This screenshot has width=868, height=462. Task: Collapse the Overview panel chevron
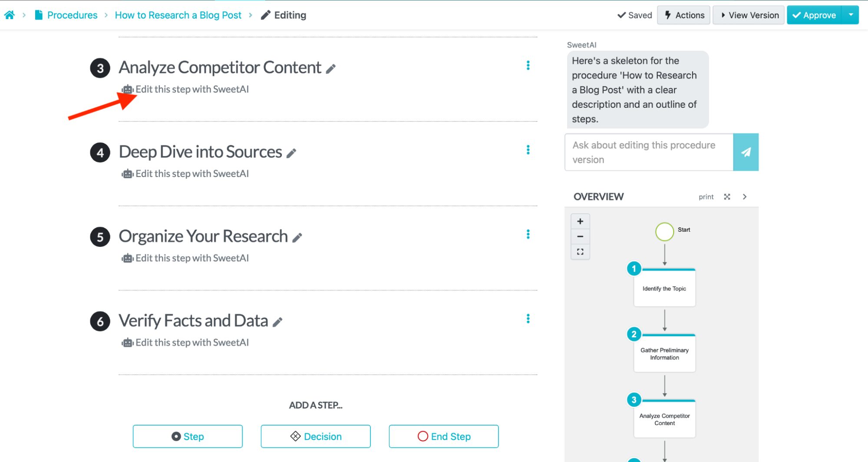745,197
